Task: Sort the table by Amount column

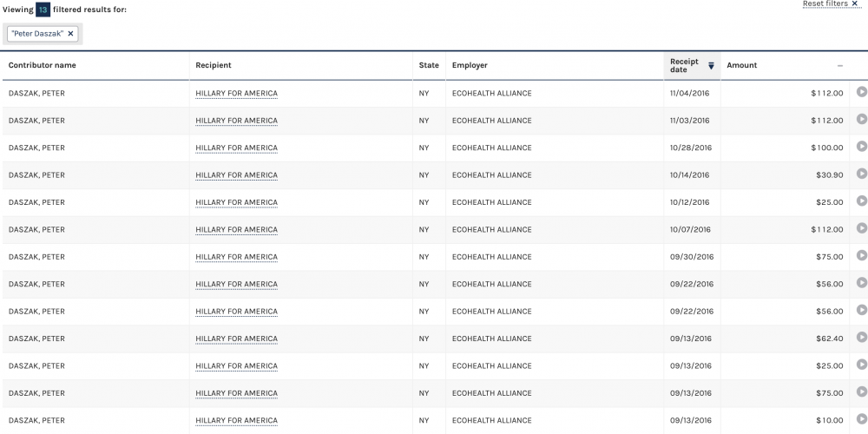Action: point(742,66)
